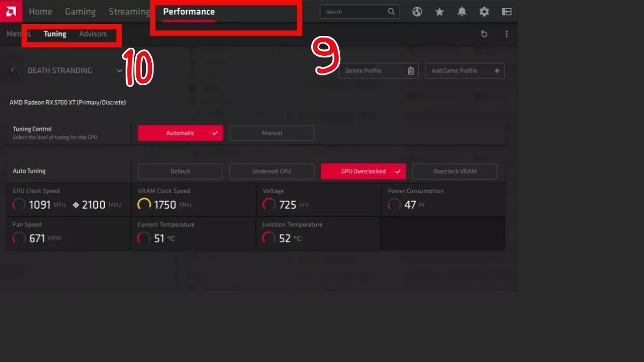The width and height of the screenshot is (644, 362).
Task: Click the Tuning Control label
Action: click(x=32, y=129)
